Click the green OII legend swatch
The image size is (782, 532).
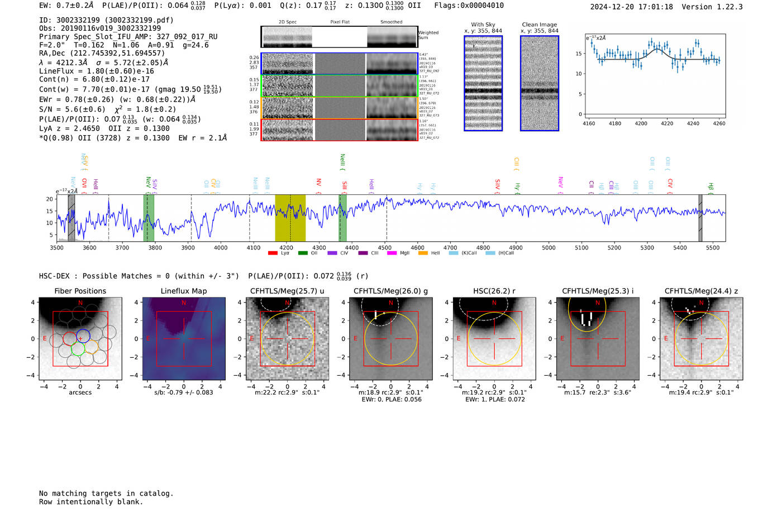tap(303, 253)
